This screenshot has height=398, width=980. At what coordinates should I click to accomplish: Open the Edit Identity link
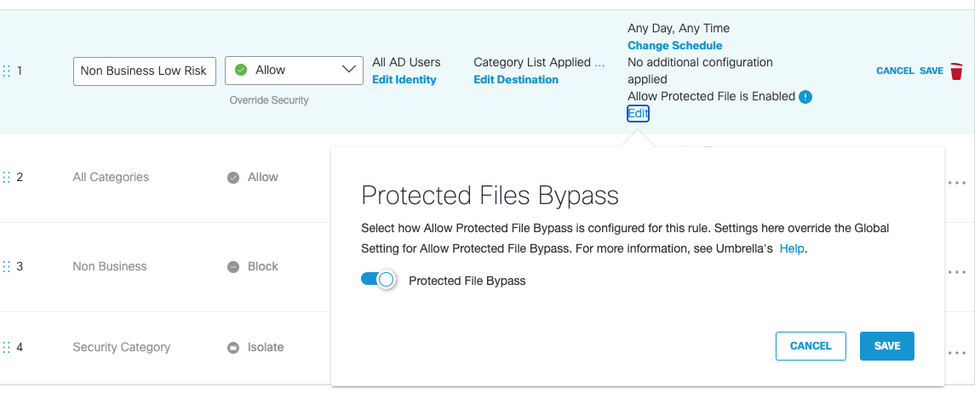pos(404,80)
